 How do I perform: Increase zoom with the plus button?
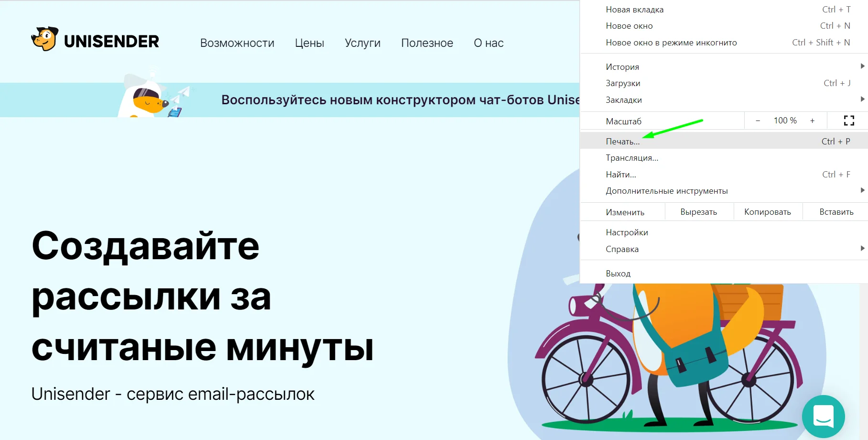(x=812, y=121)
